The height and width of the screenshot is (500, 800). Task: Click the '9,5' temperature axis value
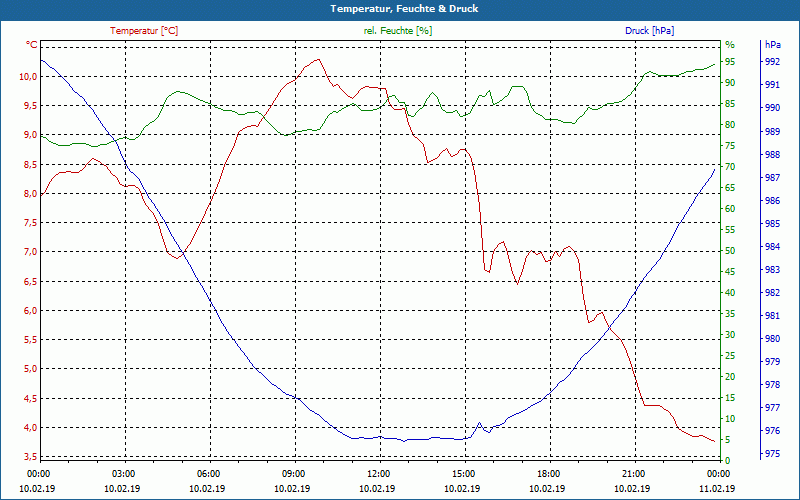click(x=30, y=106)
